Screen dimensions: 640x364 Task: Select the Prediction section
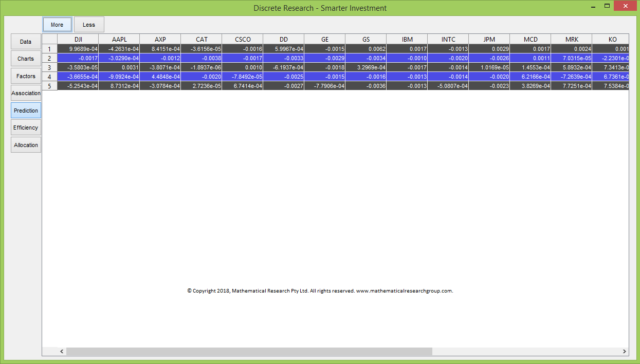pos(26,111)
